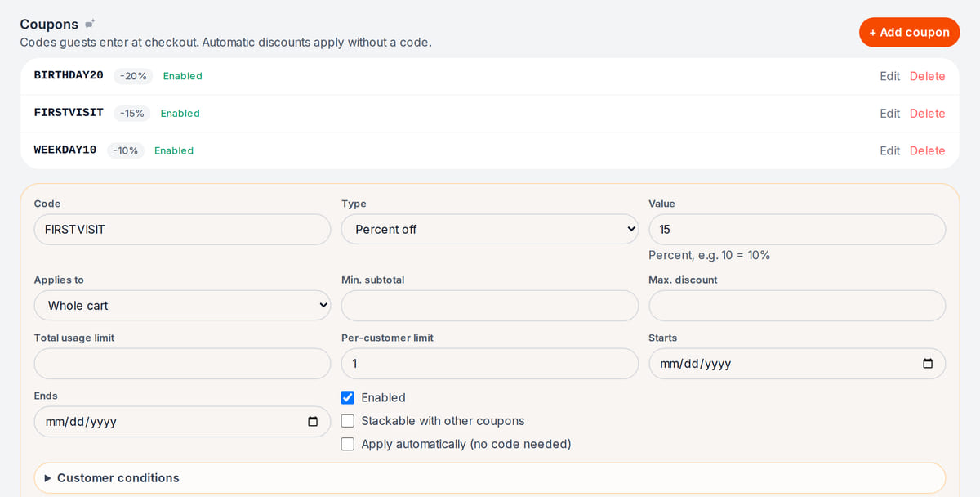Screen dimensions: 980x497
Task: Click the Min. subtotal input field
Action: click(490, 306)
